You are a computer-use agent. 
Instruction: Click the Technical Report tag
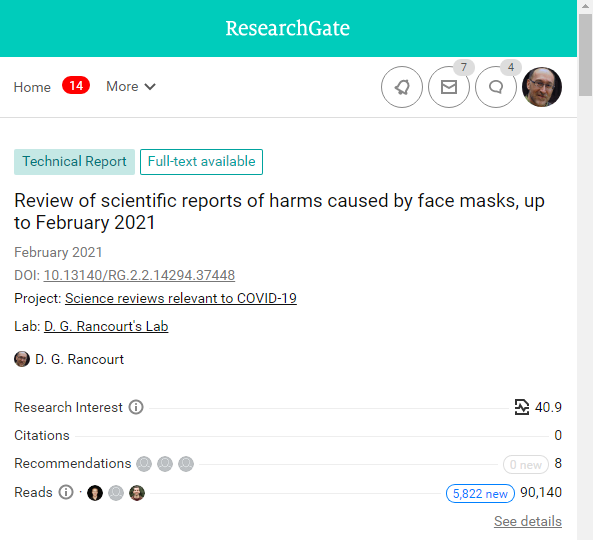[x=75, y=162]
